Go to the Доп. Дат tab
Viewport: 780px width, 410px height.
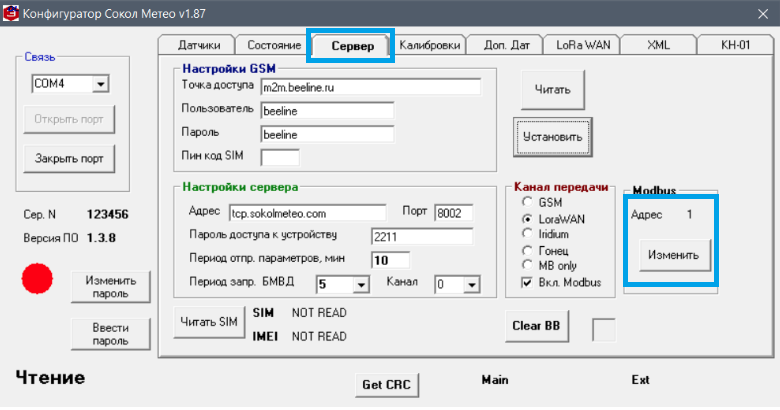click(506, 45)
